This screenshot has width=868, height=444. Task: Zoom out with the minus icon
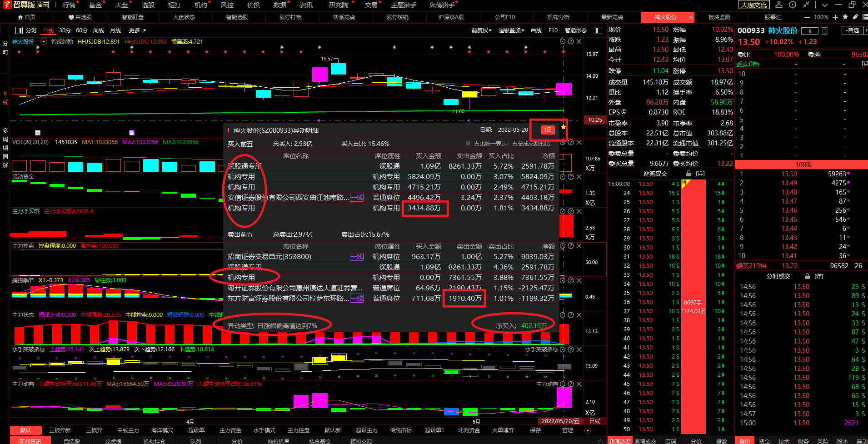pos(807,17)
